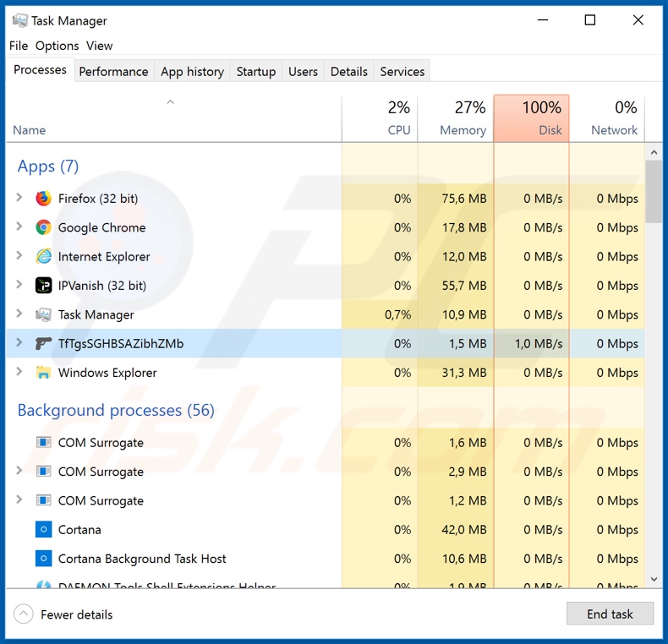This screenshot has width=668, height=644.
Task: Sort by the CPU column header
Action: (x=380, y=118)
